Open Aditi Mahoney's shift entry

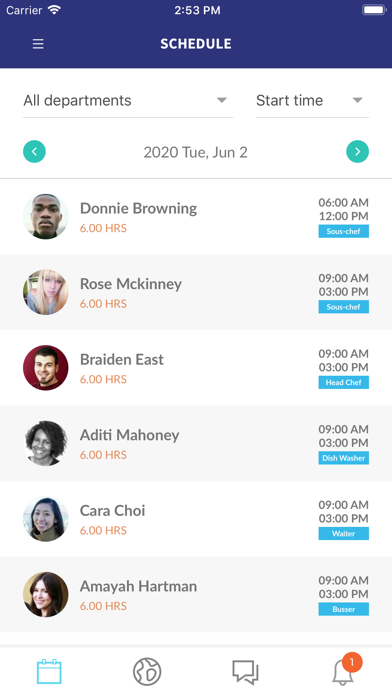click(196, 443)
